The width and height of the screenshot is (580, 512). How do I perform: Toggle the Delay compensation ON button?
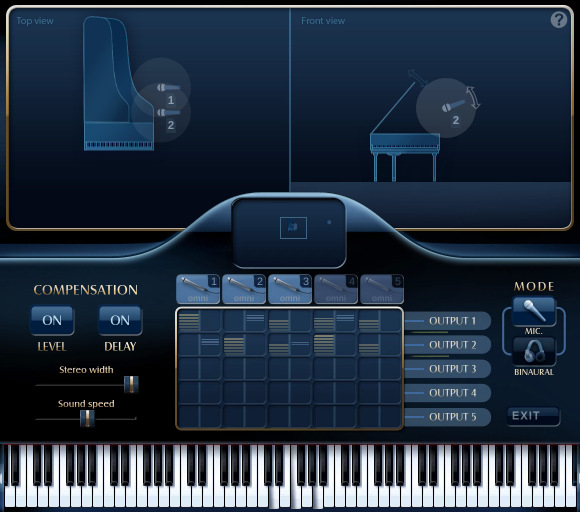tap(120, 320)
